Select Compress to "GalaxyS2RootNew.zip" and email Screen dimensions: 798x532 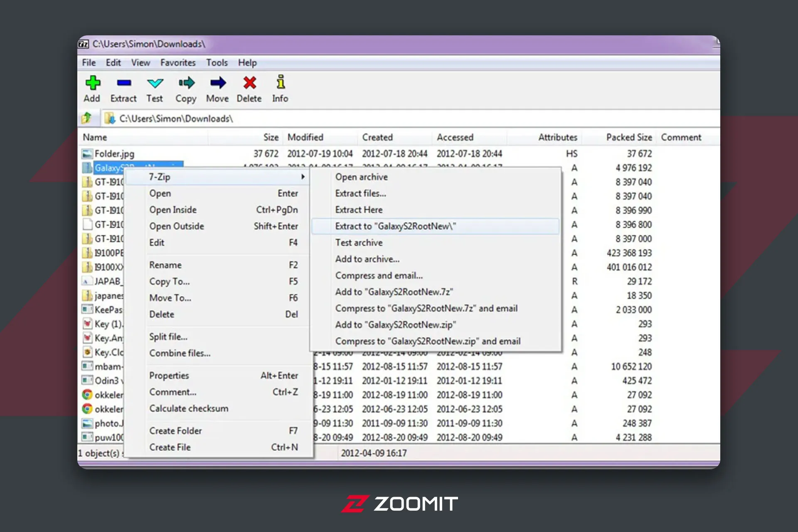point(436,341)
